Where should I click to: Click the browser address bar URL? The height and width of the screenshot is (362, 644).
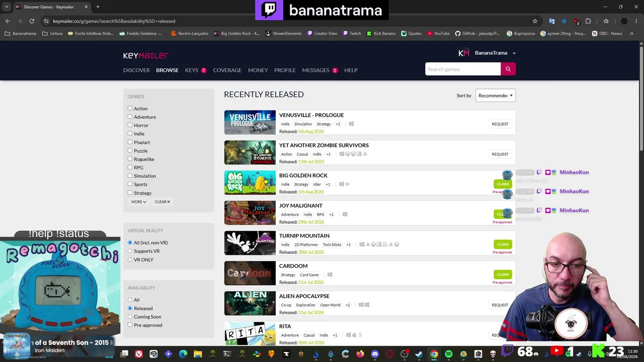click(114, 21)
